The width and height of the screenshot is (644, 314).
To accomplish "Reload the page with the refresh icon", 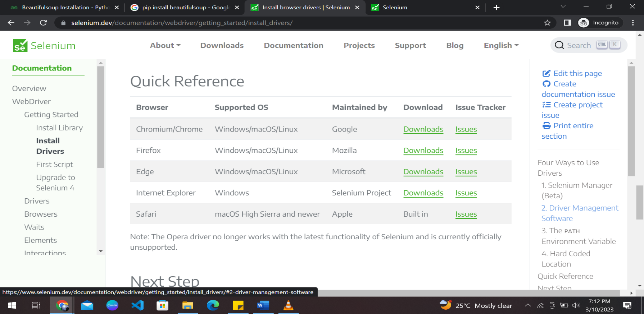I will pyautogui.click(x=44, y=23).
